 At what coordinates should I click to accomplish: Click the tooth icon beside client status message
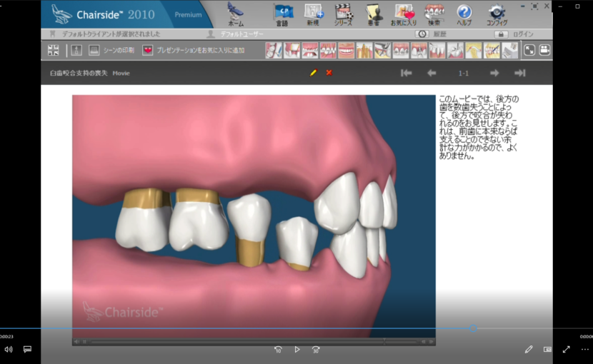click(53, 34)
